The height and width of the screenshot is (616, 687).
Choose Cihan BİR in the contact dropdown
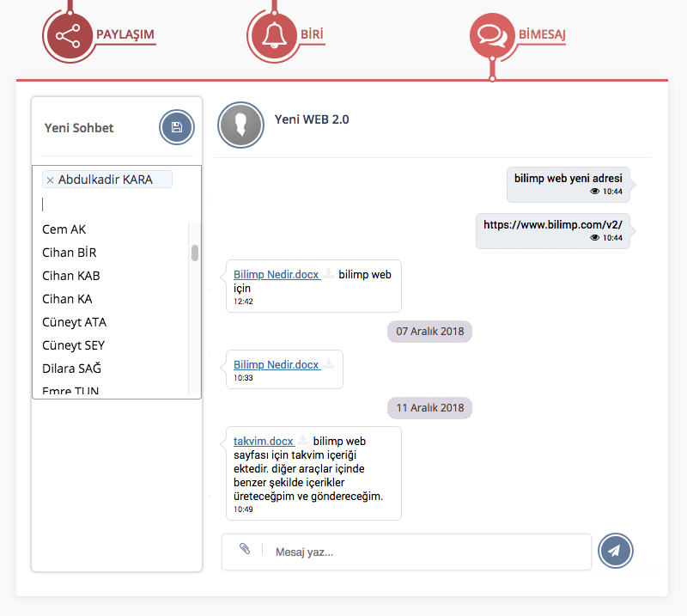coord(70,253)
